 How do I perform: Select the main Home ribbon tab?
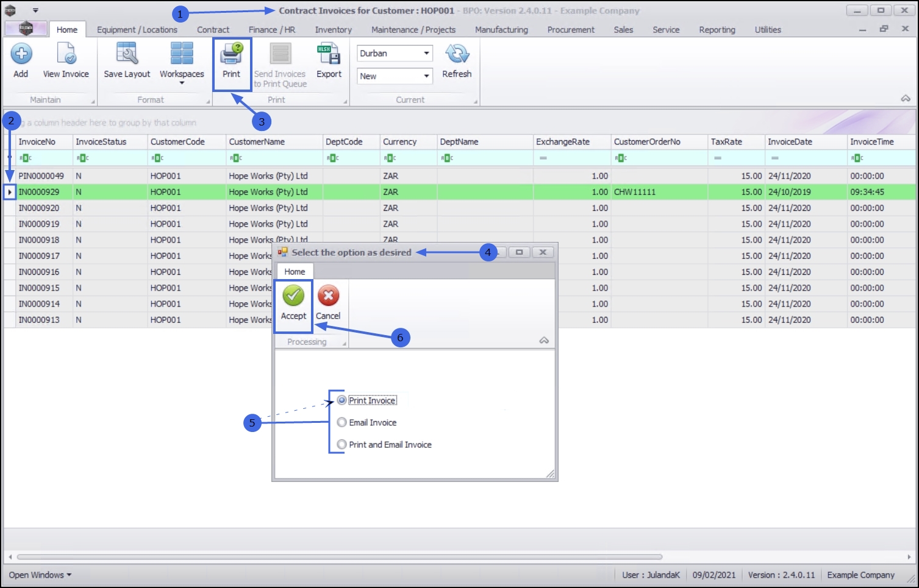(67, 29)
